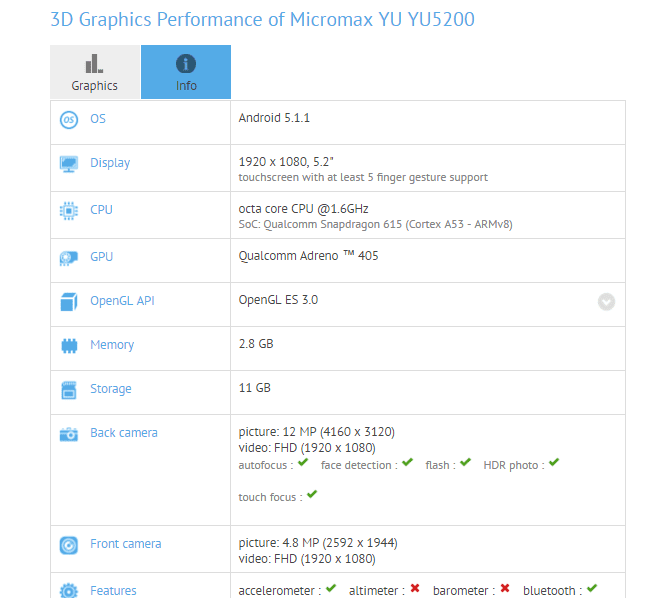Click the flash check mark

(465, 463)
